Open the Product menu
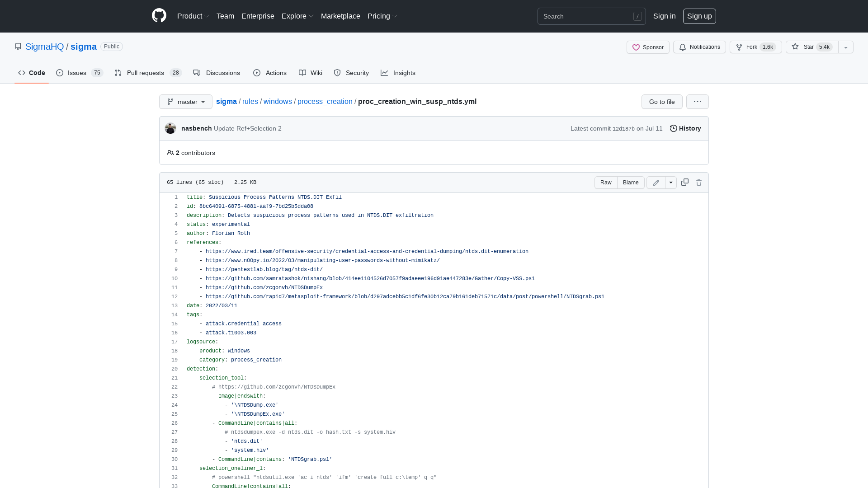Image resolution: width=868 pixels, height=488 pixels. click(193, 16)
